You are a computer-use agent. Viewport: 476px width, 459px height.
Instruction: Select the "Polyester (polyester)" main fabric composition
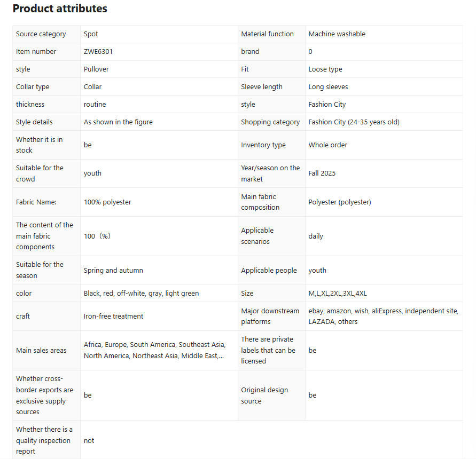(x=340, y=202)
